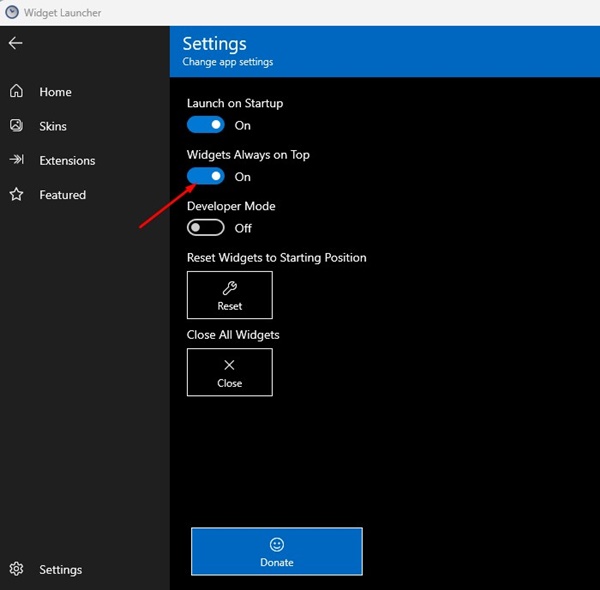Open Featured section label

click(63, 195)
